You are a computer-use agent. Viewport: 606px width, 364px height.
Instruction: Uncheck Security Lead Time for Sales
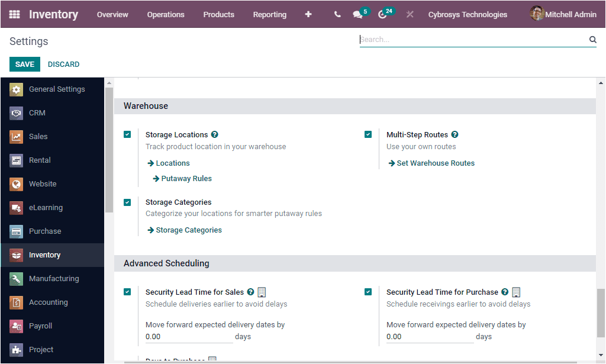127,292
